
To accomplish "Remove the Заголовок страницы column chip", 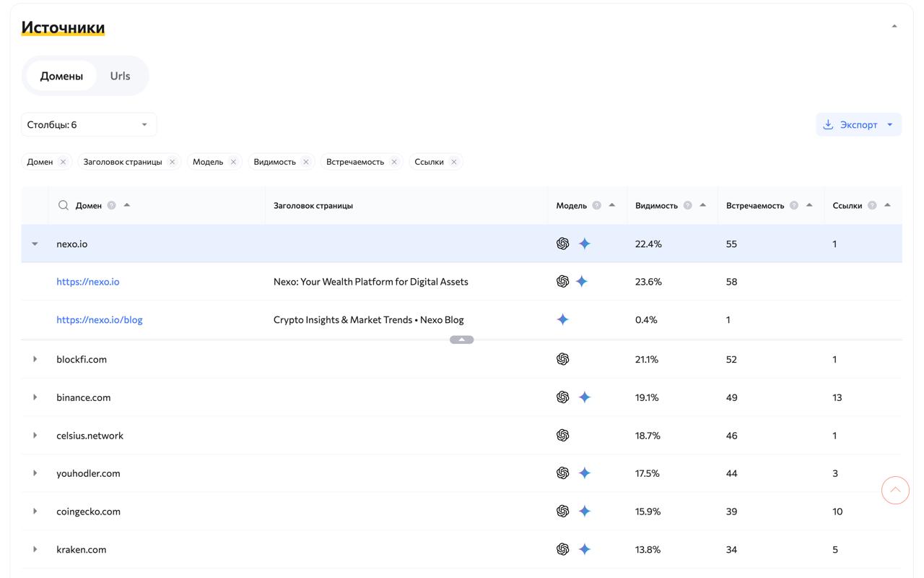I will click(172, 162).
